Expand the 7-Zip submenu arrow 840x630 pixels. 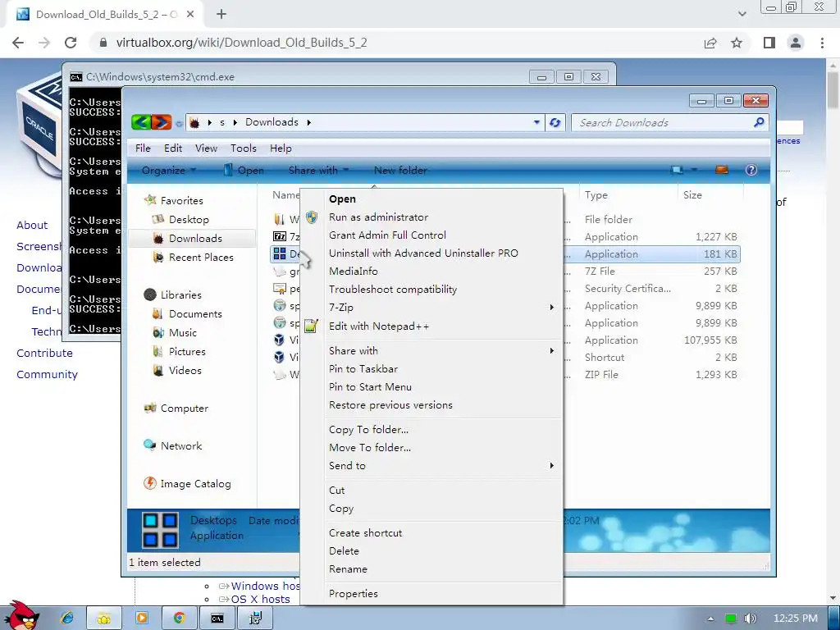[x=551, y=307]
